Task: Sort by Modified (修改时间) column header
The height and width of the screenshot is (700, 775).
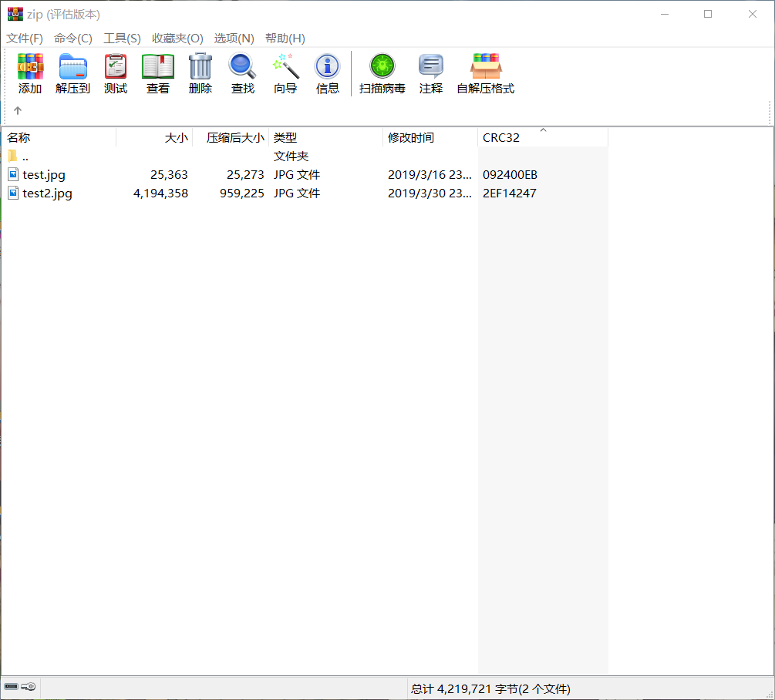Action: click(x=430, y=138)
